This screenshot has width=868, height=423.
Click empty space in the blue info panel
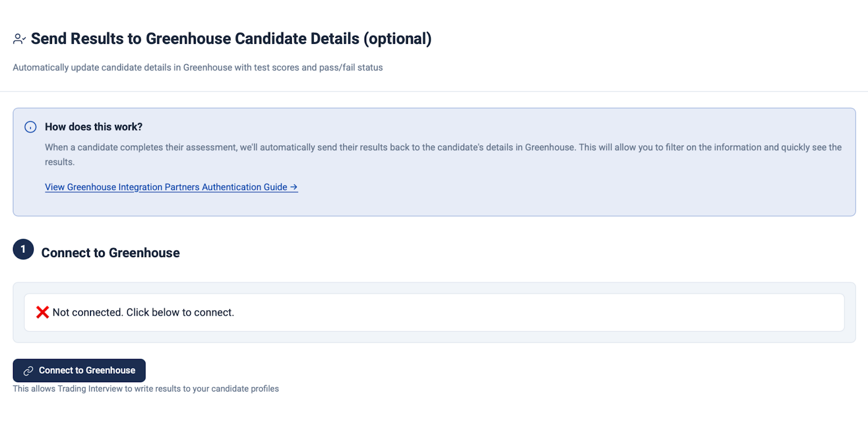pos(542,190)
